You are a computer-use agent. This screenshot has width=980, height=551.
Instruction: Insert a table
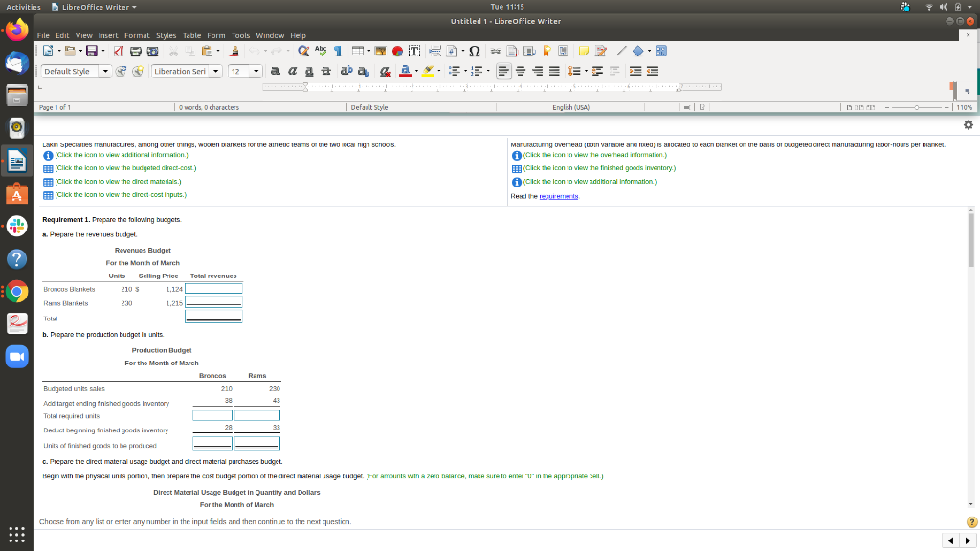pos(358,52)
